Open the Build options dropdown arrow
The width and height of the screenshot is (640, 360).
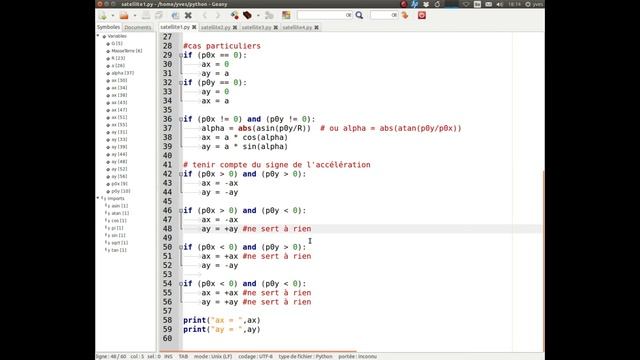(258, 16)
